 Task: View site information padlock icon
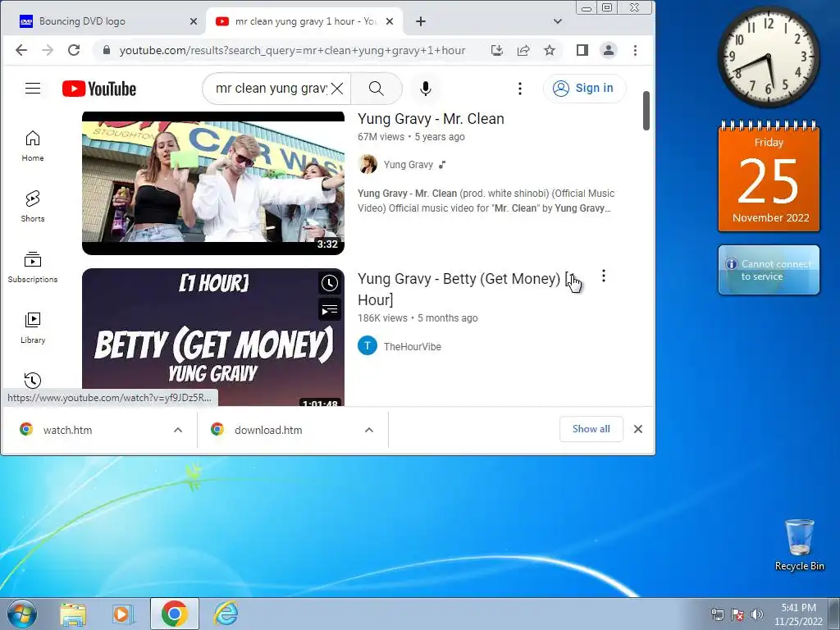tap(107, 50)
